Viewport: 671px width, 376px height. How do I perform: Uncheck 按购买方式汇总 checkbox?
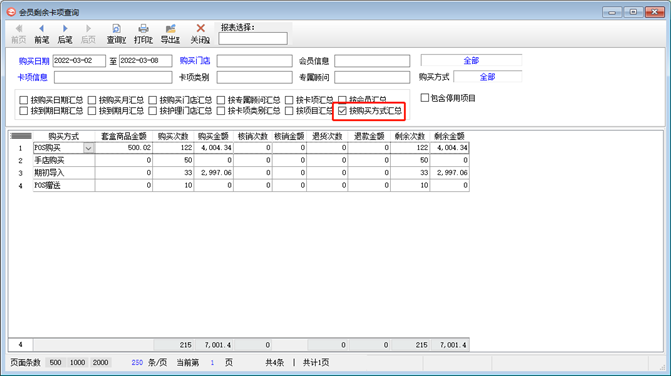(x=342, y=111)
